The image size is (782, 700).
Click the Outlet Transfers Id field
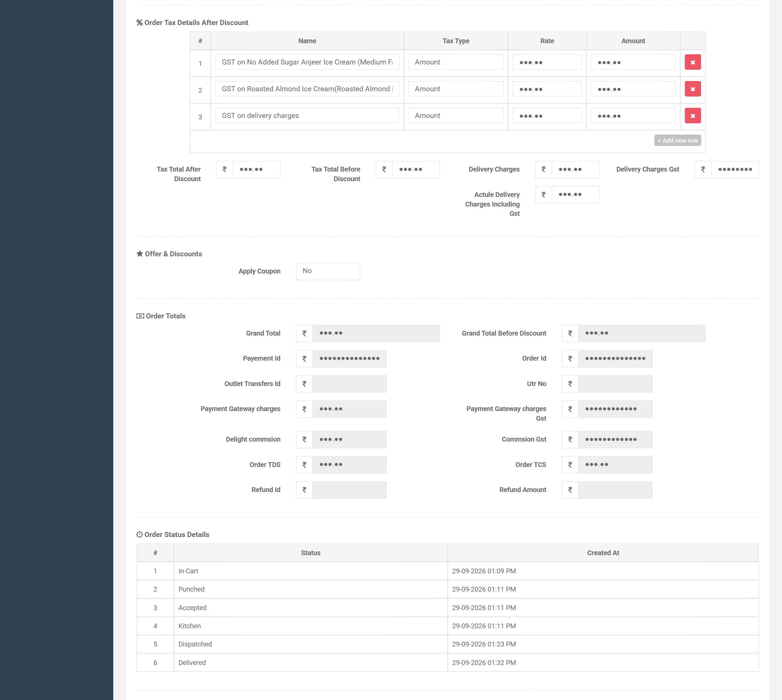click(x=349, y=384)
